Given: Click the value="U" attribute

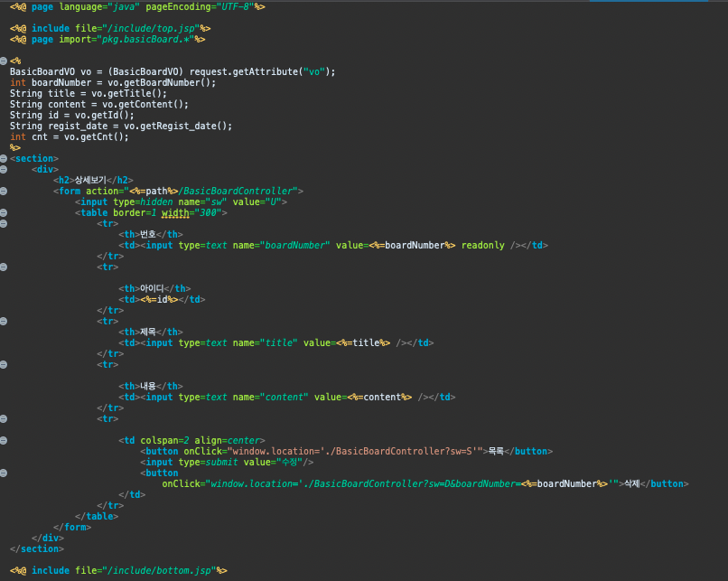Looking at the screenshot, I should point(257,202).
